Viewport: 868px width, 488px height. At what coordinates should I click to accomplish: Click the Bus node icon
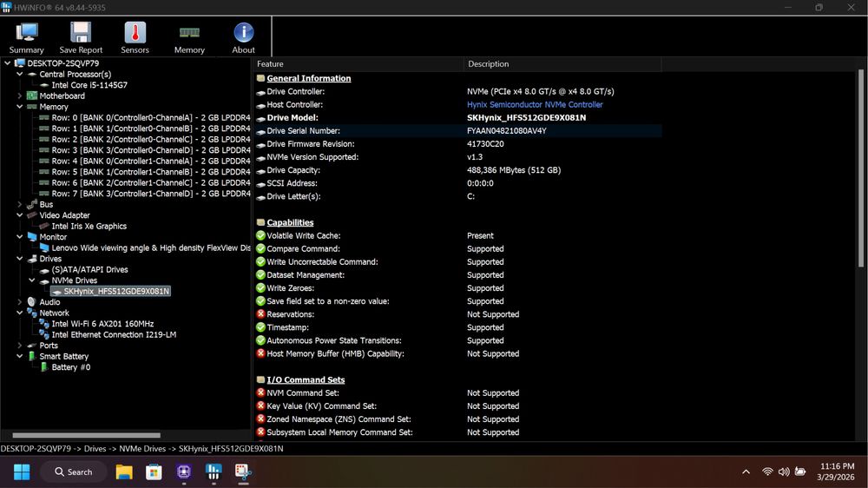pos(31,204)
